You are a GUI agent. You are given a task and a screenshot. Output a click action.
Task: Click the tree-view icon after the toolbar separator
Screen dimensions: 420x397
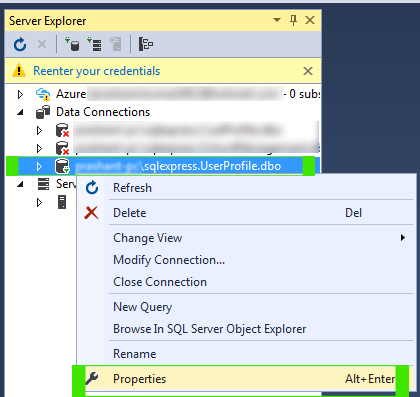[x=146, y=44]
